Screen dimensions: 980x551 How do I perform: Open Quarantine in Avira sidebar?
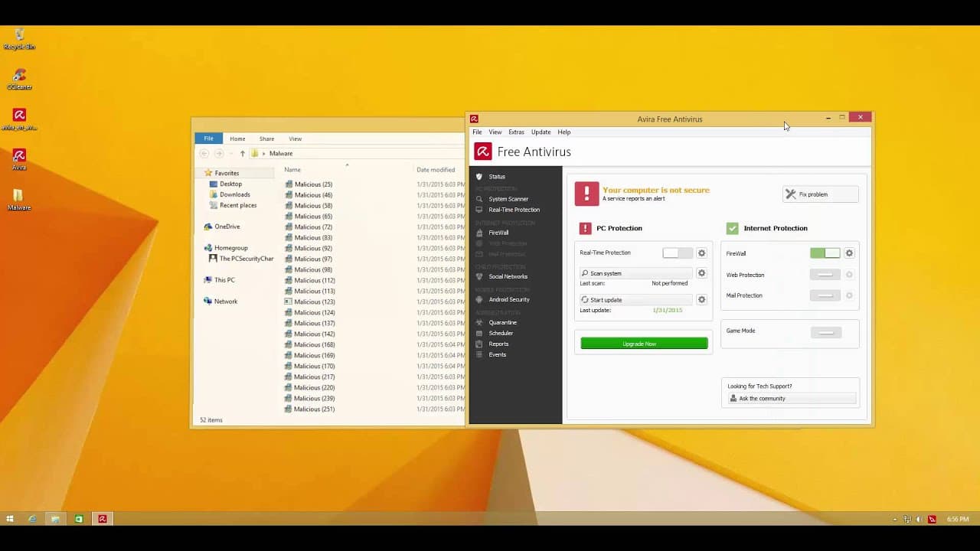click(502, 322)
